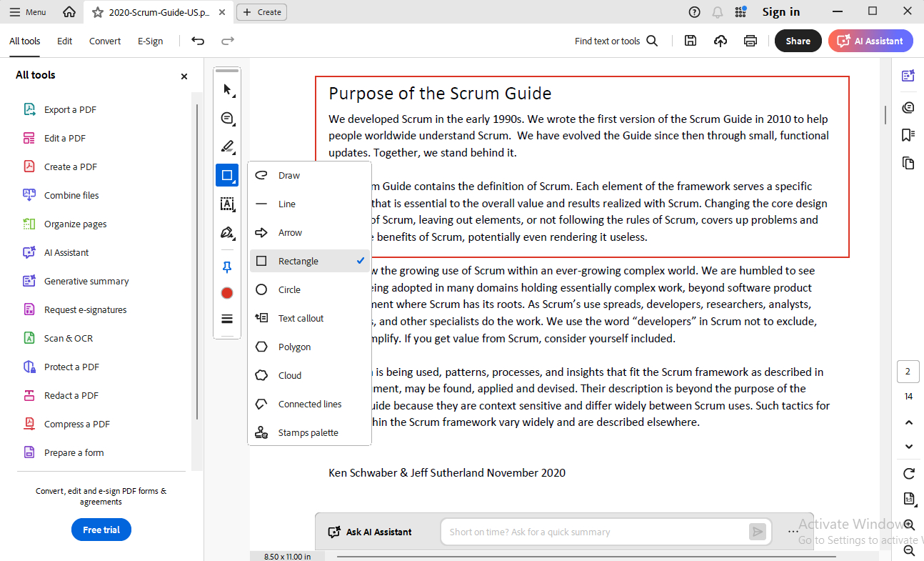Open bookmarks panel in right sidebar
The height and width of the screenshot is (561, 924).
click(908, 135)
